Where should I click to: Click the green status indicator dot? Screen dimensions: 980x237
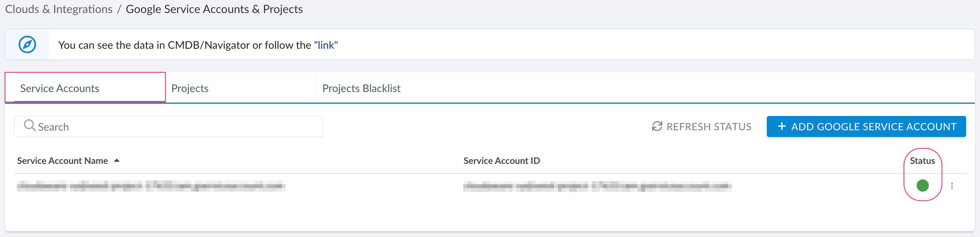coord(923,185)
